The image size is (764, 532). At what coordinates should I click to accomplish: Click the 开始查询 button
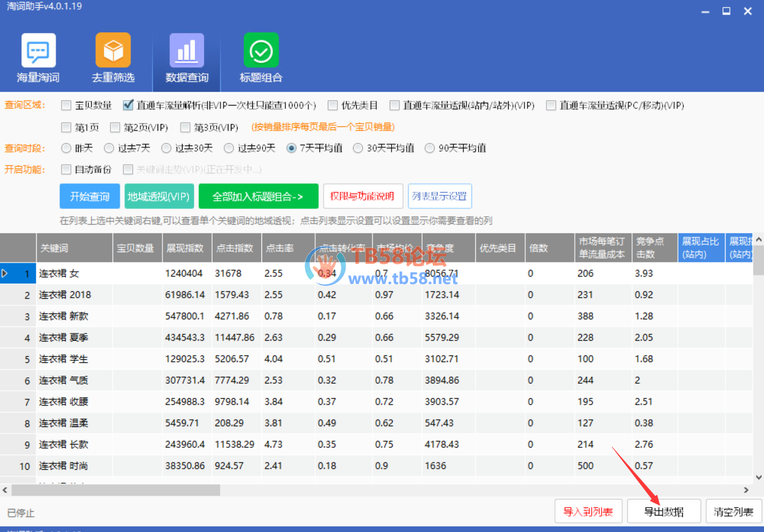point(90,197)
